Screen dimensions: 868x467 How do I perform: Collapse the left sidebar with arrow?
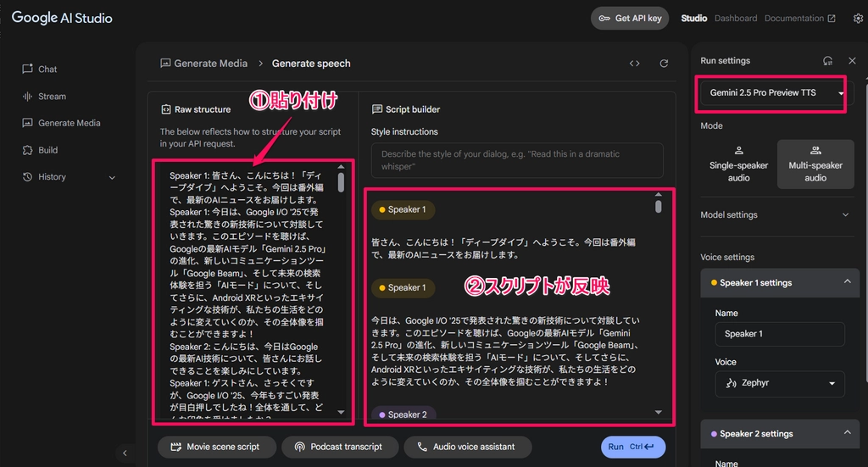(125, 453)
